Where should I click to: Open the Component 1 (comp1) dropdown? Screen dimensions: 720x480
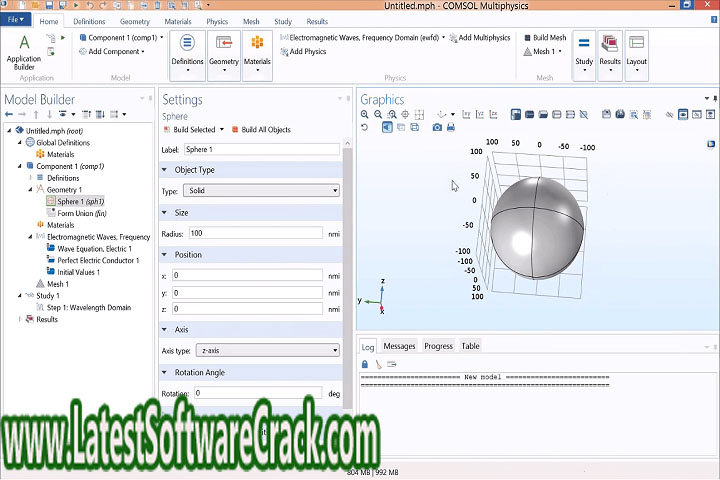click(162, 37)
